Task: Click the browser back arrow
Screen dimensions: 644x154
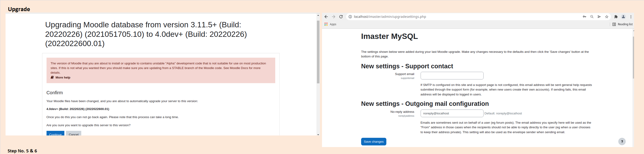Action: [x=326, y=17]
